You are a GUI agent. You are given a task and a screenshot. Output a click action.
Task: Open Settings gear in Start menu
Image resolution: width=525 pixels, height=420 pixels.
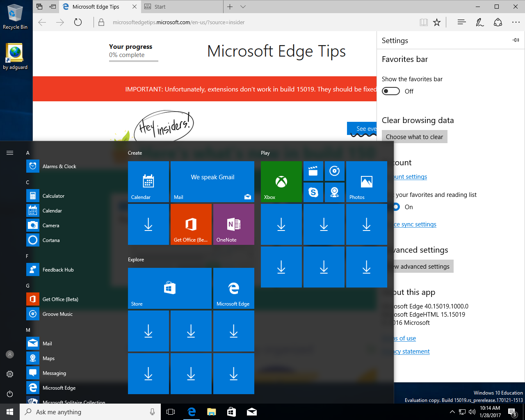point(10,374)
